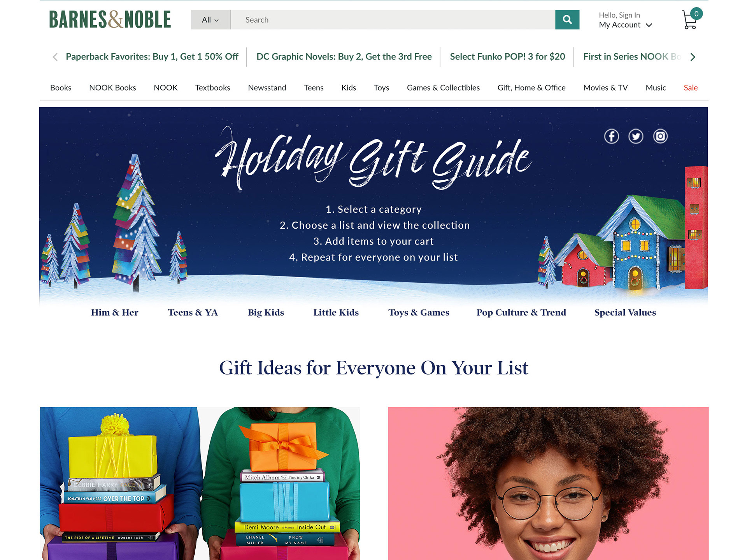Viewport: 747px width, 560px height.
Task: Click the Barnes & Noble logo
Action: click(110, 19)
